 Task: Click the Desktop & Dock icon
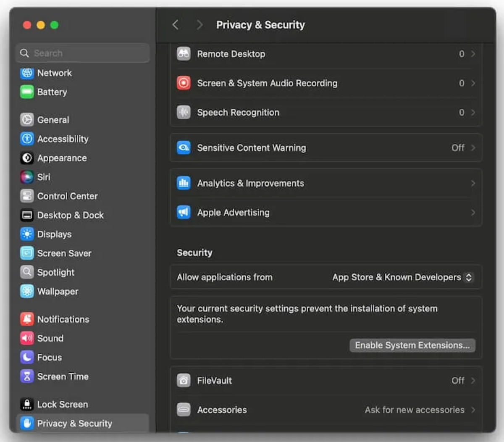coord(27,215)
